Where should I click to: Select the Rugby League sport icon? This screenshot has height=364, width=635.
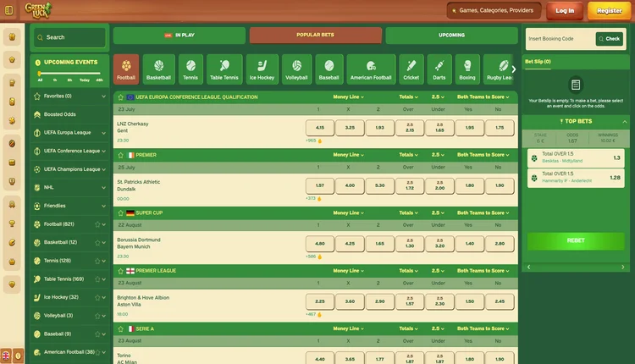[498, 69]
